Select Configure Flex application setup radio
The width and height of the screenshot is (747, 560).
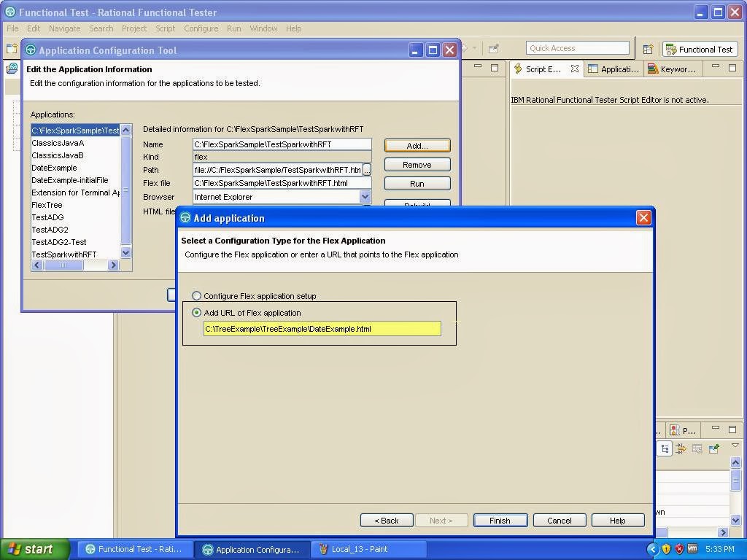tap(196, 296)
